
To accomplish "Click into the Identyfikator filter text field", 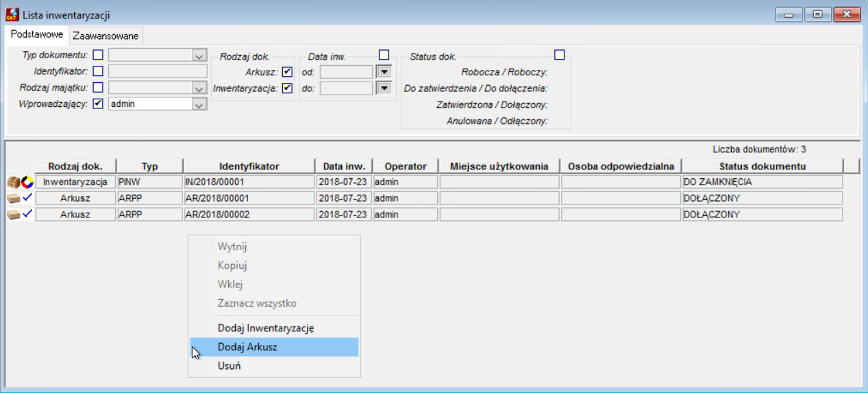I will (x=158, y=71).
